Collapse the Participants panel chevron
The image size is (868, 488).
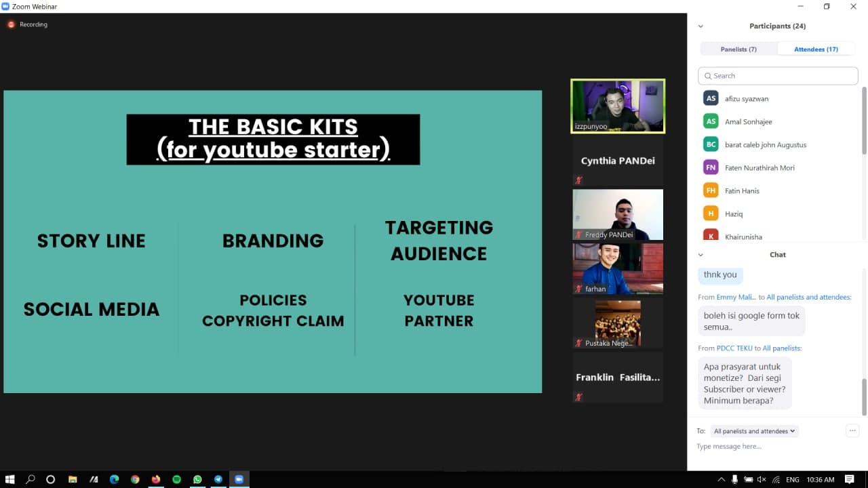(x=701, y=26)
